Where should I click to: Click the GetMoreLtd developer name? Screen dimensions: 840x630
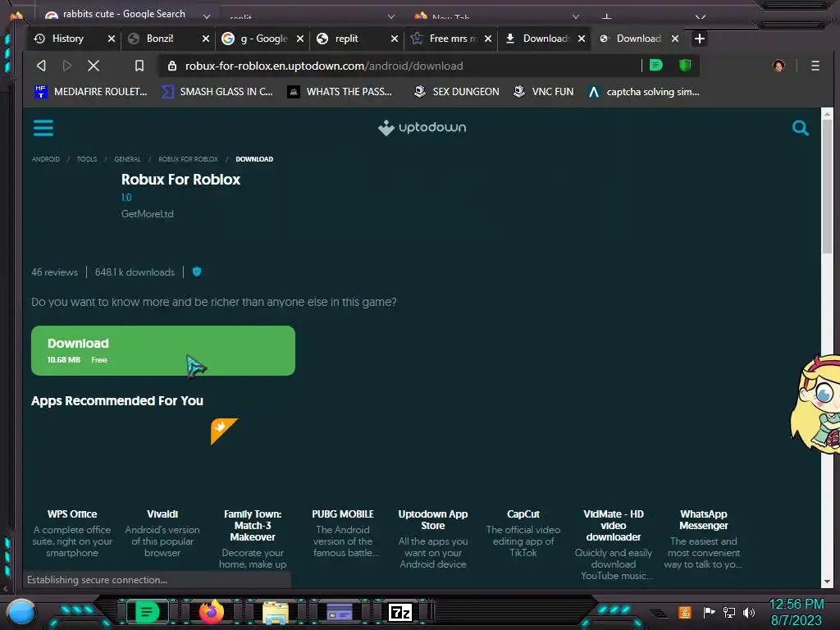(x=148, y=214)
